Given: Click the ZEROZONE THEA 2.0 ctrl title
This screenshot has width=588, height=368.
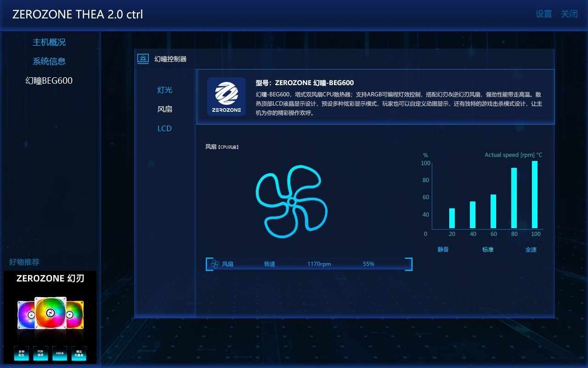Looking at the screenshot, I should [78, 14].
